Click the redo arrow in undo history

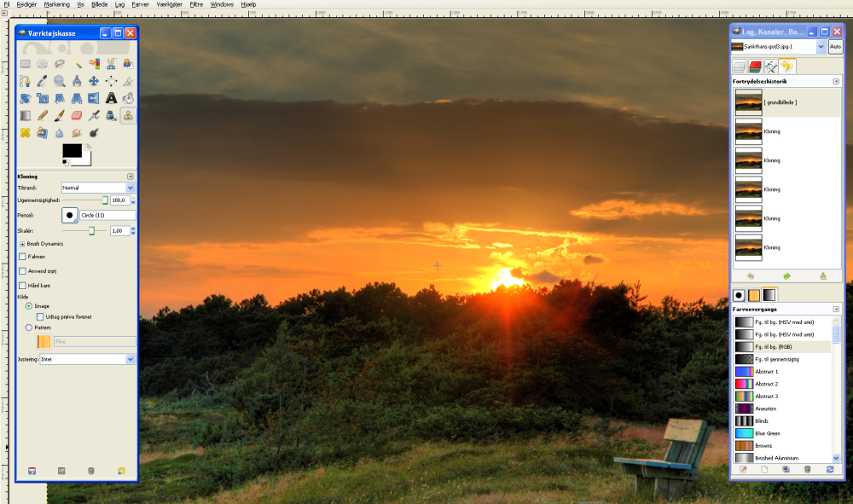tap(786, 275)
